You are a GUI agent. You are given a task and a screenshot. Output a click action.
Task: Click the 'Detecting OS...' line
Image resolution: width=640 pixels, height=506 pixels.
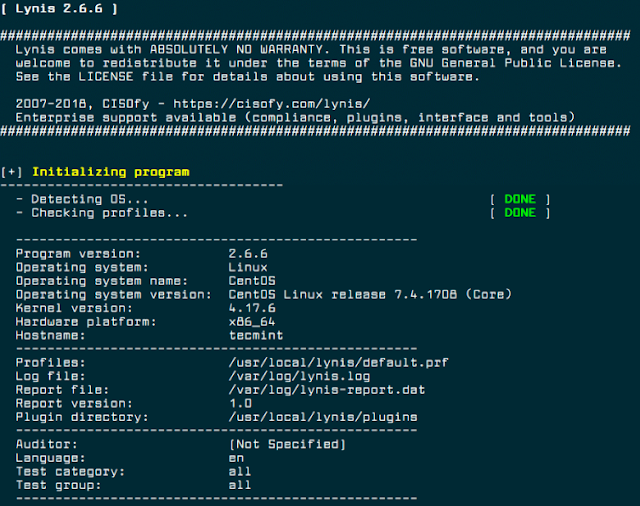(x=82, y=199)
